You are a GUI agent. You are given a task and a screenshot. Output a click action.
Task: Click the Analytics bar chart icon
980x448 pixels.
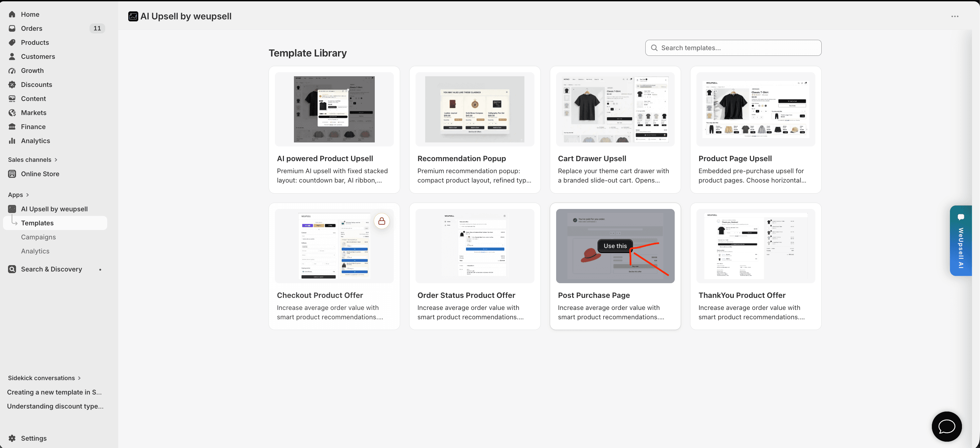point(12,141)
